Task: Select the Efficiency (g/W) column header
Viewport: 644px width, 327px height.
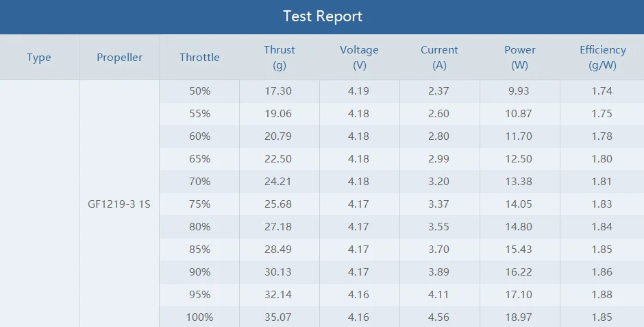Action: click(602, 58)
